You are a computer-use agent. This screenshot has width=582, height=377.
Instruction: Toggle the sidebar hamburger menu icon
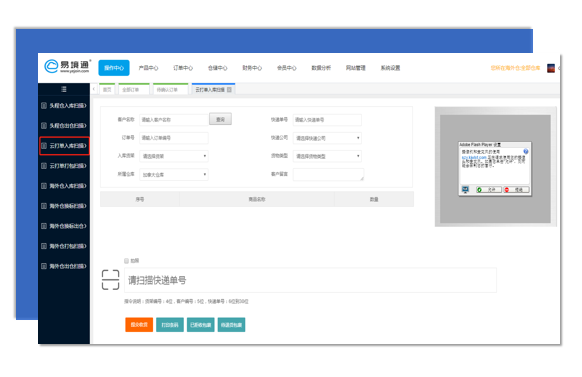click(64, 89)
